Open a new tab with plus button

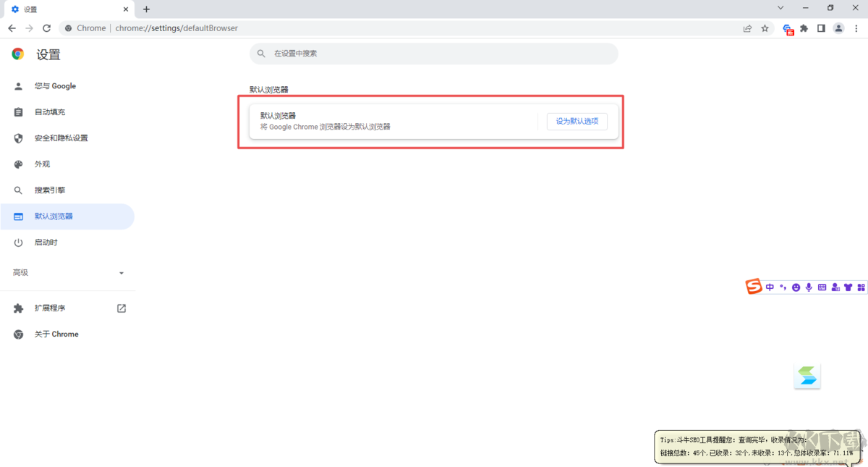[x=146, y=9]
